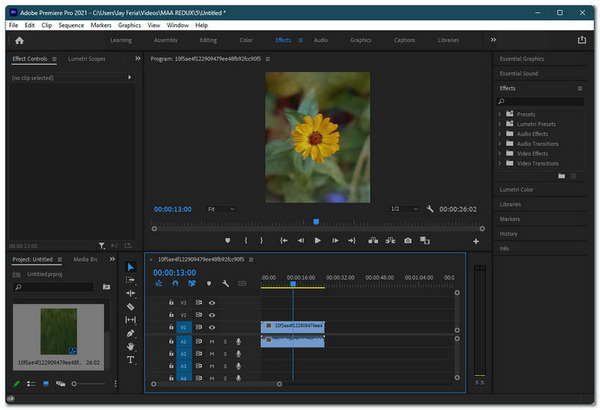Create a new bin in Effects panel
600x410 pixels.
point(561,176)
